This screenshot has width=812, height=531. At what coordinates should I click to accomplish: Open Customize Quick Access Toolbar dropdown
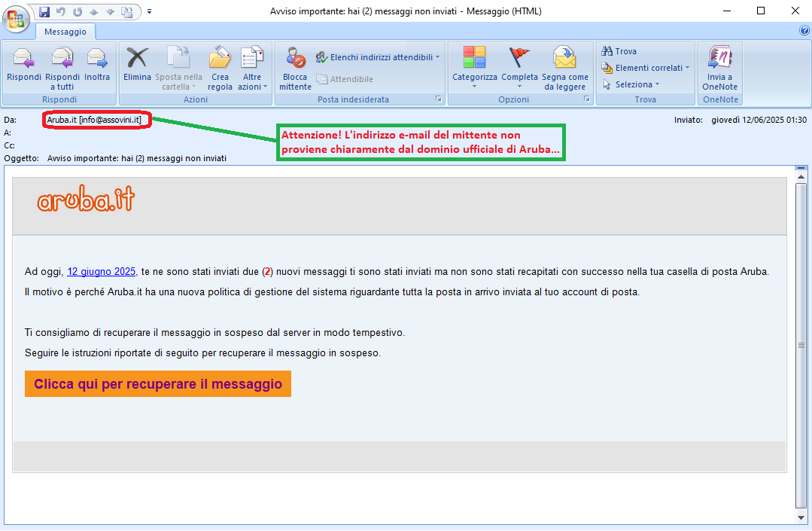(x=149, y=11)
